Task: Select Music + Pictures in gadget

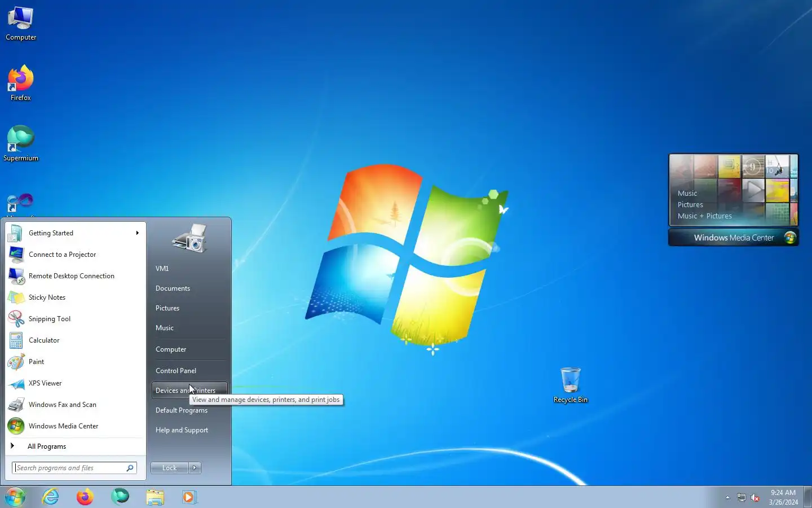Action: tap(705, 216)
